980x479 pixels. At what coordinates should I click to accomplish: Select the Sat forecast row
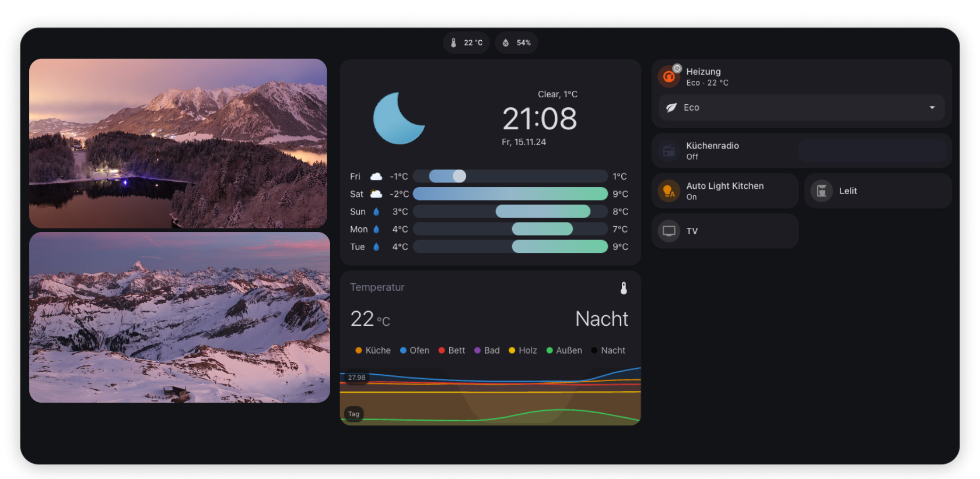point(489,194)
